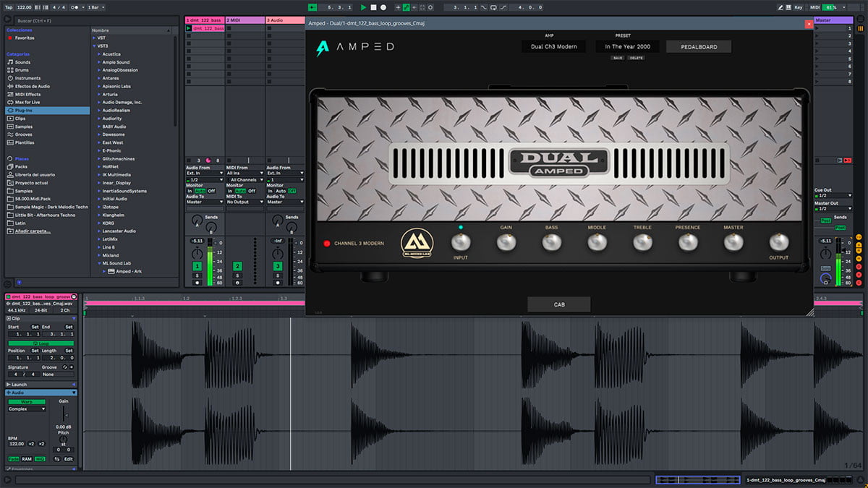Click the amp INPUT knob
This screenshot has height=488, width=868.
(x=460, y=242)
